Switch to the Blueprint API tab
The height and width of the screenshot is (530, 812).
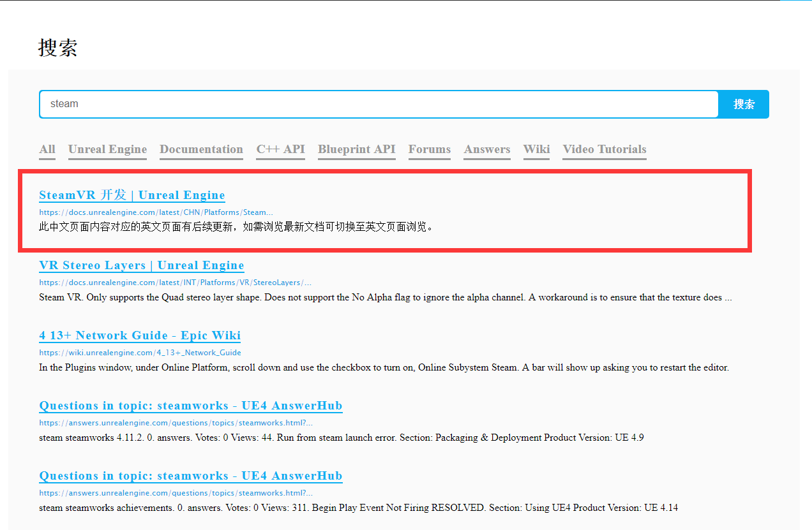click(x=356, y=149)
